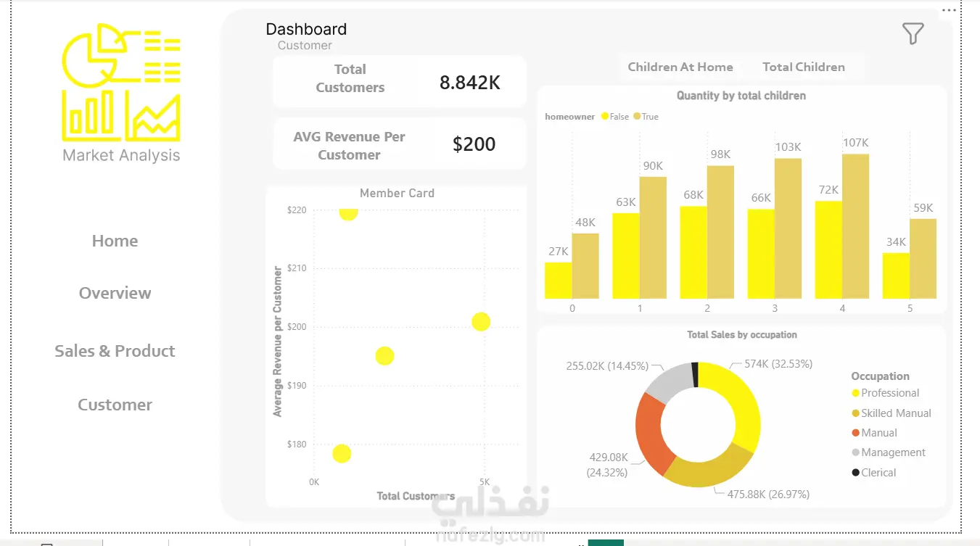Go to the Home page
This screenshot has height=546, width=980.
115,241
